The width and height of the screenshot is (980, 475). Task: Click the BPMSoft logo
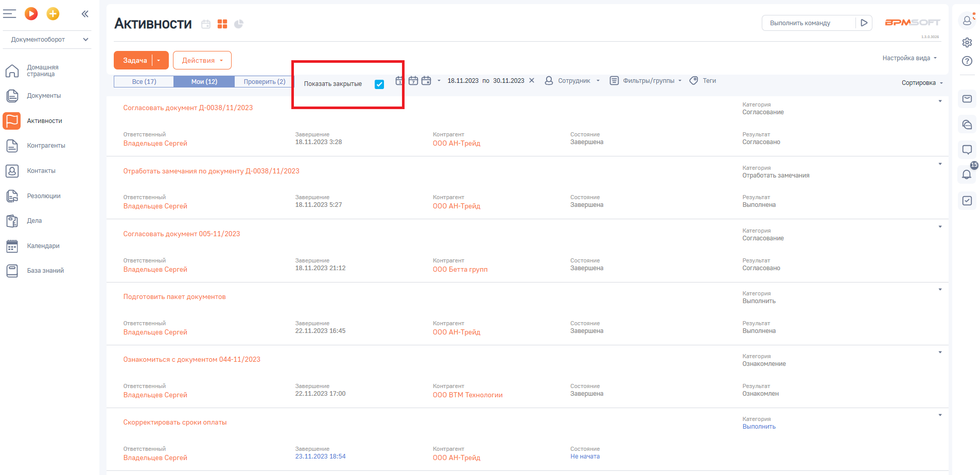(912, 23)
